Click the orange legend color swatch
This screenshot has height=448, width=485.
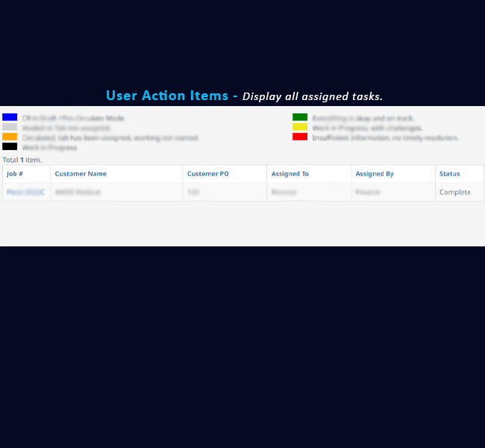coord(10,137)
